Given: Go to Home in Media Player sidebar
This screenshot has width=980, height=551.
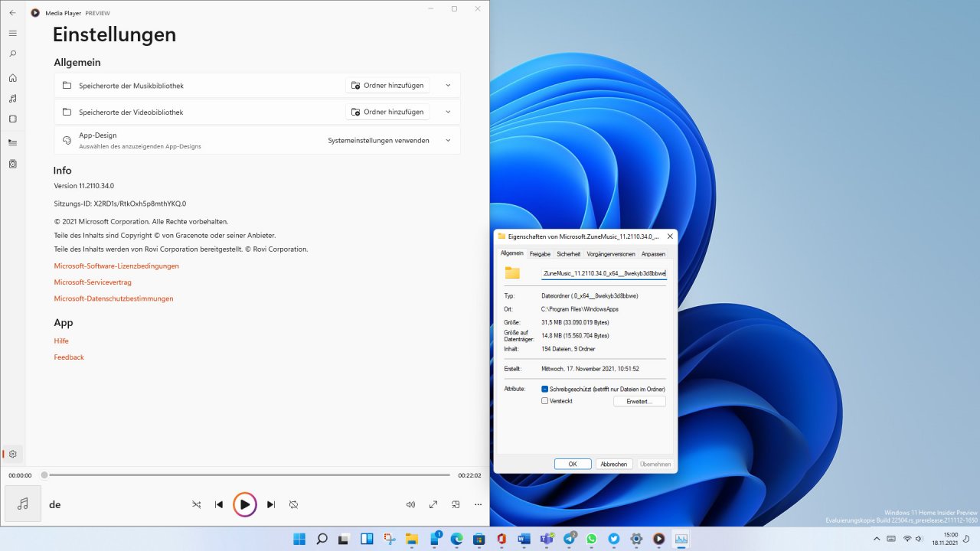Looking at the screenshot, I should point(12,78).
